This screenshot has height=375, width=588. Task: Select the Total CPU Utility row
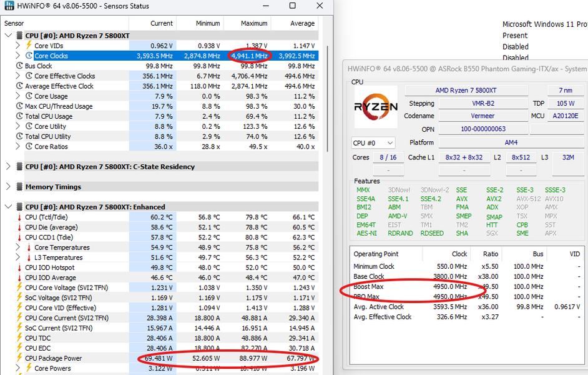[x=168, y=137]
